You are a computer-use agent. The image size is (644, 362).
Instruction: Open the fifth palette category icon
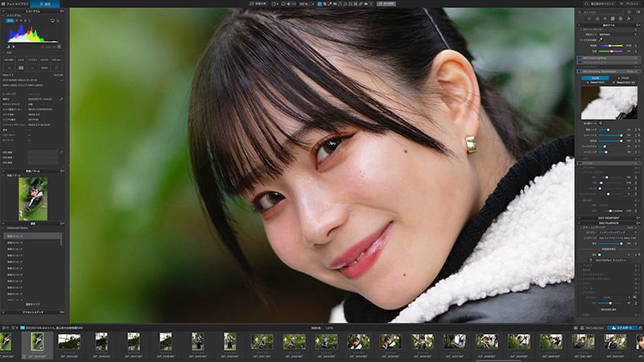click(621, 19)
